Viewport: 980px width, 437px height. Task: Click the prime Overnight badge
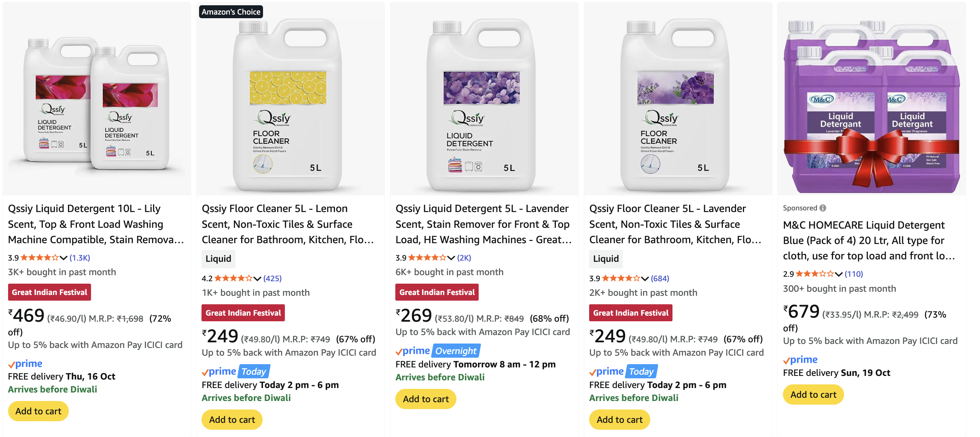tap(456, 351)
